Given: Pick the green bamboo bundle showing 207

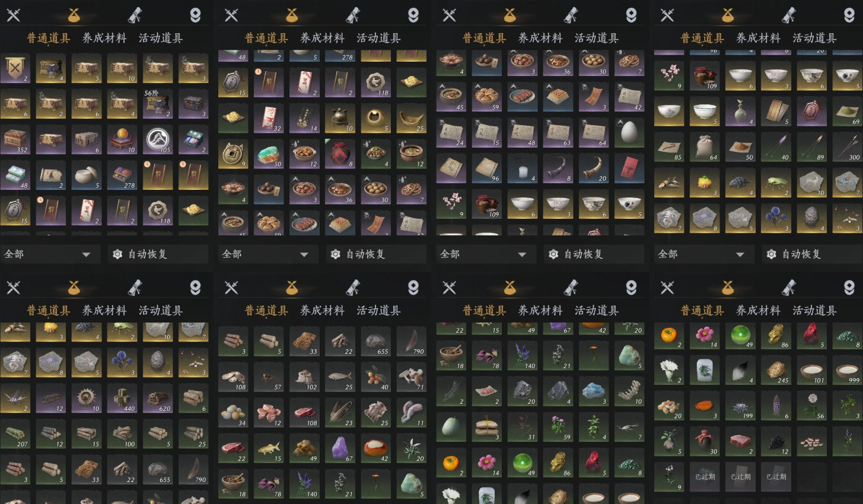Looking at the screenshot, I should coord(15,434).
